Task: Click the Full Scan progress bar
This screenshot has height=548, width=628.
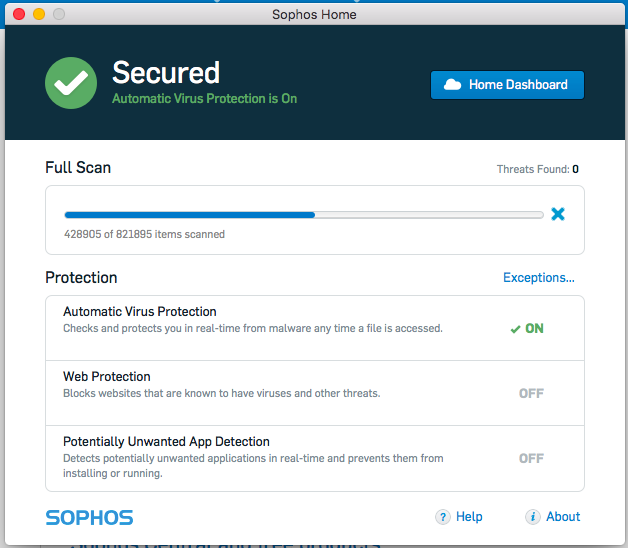Action: (306, 214)
